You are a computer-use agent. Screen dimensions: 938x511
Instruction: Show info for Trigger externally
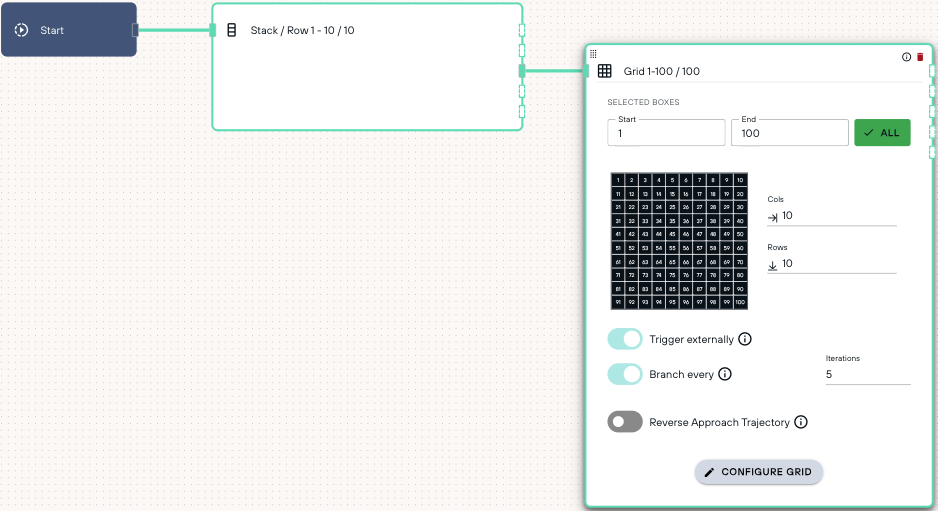coord(745,339)
